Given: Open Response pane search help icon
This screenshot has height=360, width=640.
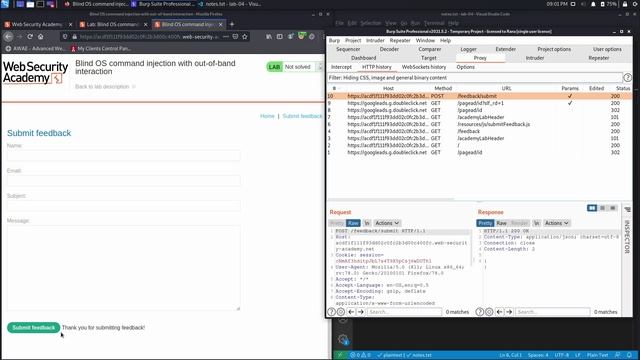Looking at the screenshot, I should (480, 312).
